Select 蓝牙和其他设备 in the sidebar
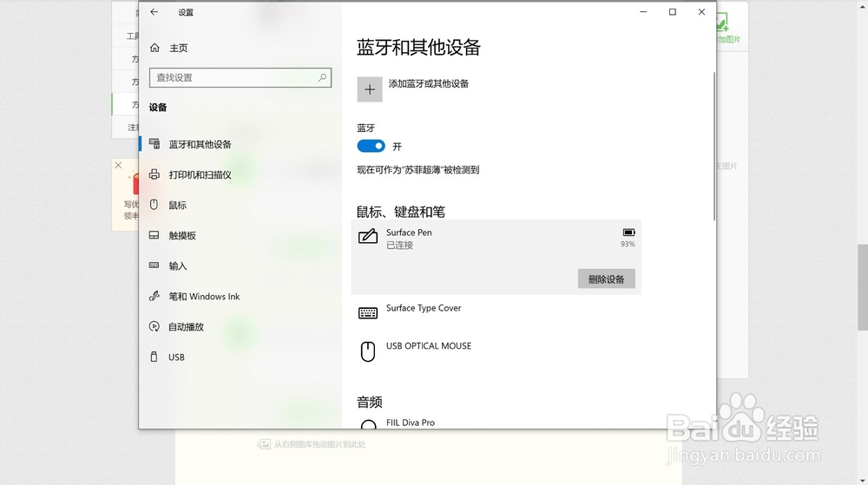 click(x=240, y=144)
